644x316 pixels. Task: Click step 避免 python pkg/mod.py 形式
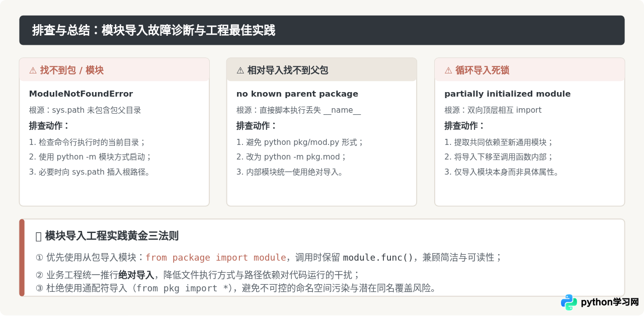[x=300, y=142]
